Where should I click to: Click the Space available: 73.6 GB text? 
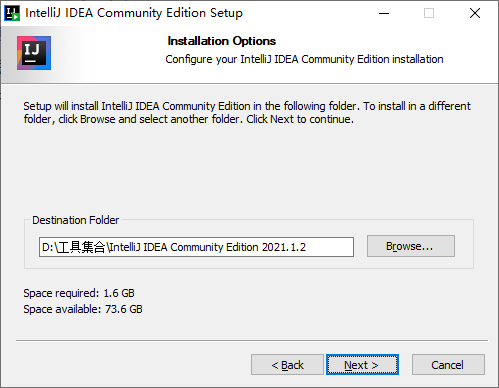83,309
